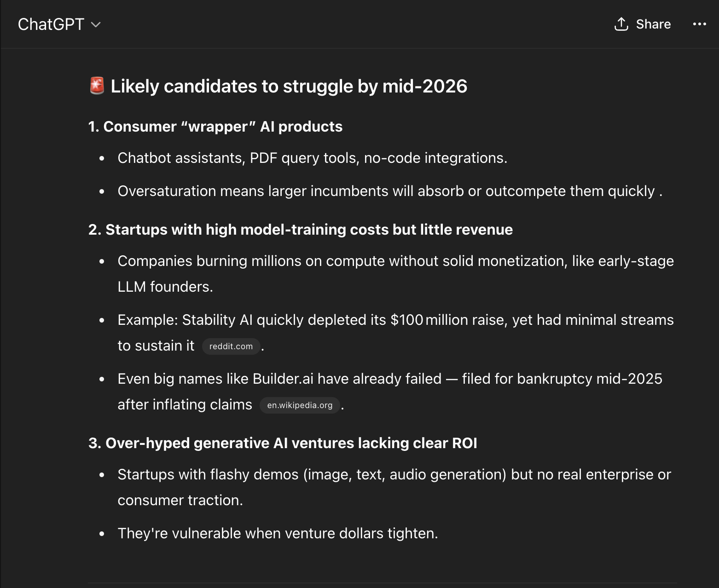719x588 pixels.
Task: Click the 'Oversaturation means larger incumbents' bullet text
Action: 390,191
